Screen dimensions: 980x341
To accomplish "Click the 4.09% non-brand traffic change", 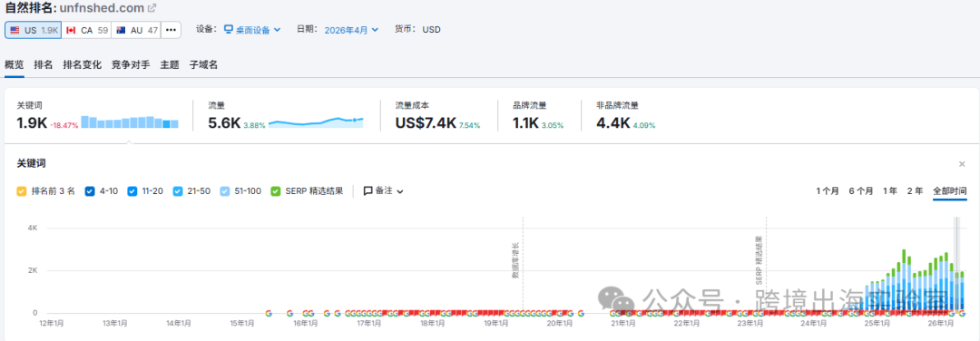I will 643,125.
